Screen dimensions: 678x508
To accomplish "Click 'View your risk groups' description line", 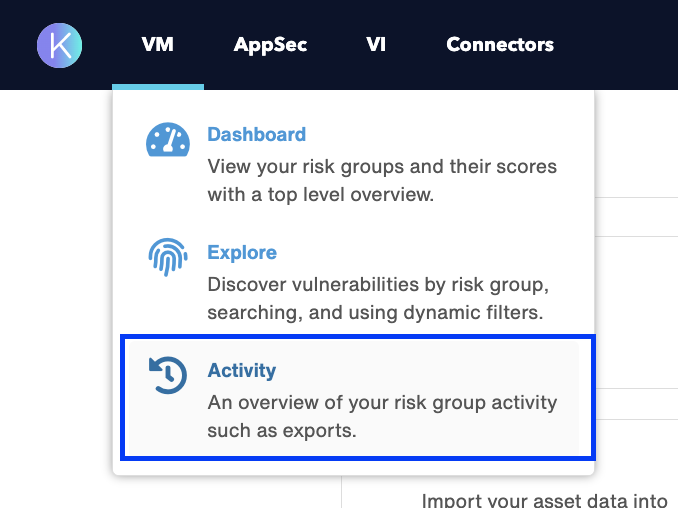I will [x=382, y=167].
